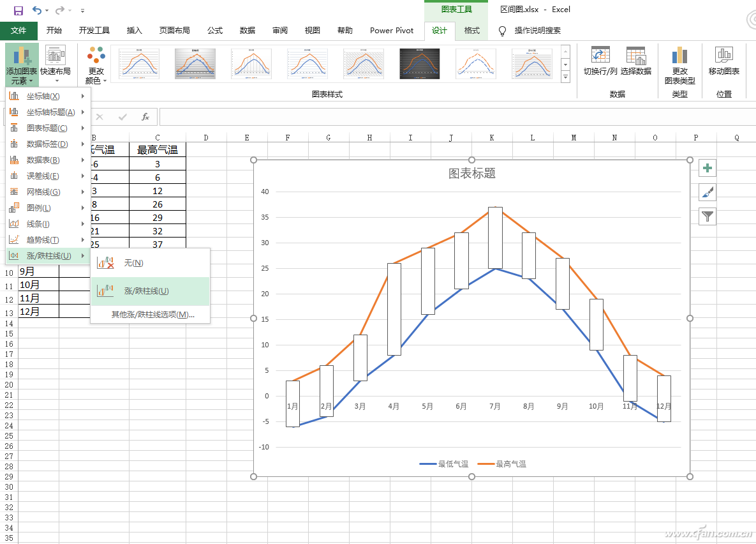Click the formula bar cancel X icon
Viewport: 756px width, 544px height.
click(x=100, y=117)
